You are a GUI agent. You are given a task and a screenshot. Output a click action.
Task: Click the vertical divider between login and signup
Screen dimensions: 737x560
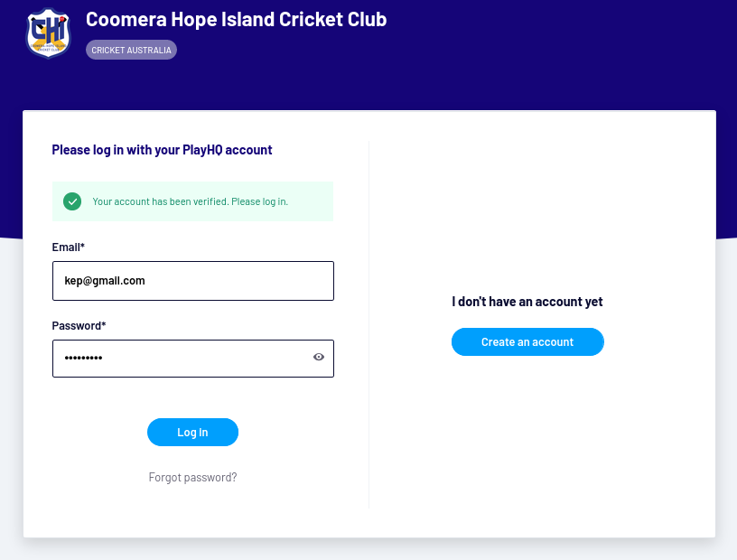(x=369, y=324)
